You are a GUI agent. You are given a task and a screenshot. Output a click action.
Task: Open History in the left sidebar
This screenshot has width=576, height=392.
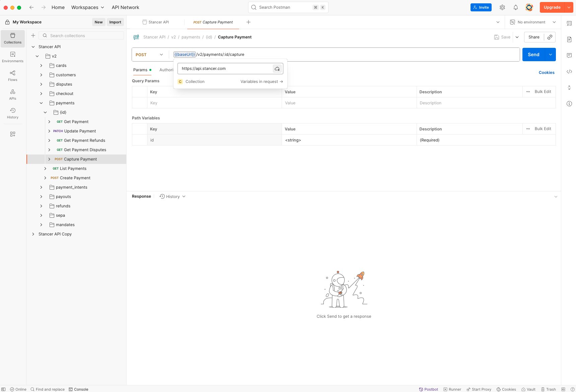13,113
